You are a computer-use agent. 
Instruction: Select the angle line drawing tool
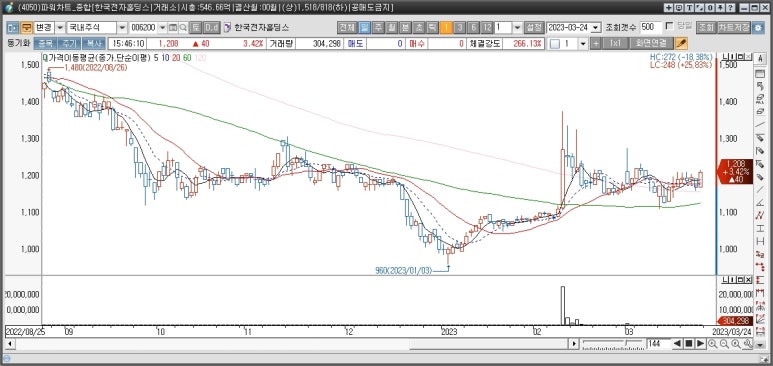point(760,202)
